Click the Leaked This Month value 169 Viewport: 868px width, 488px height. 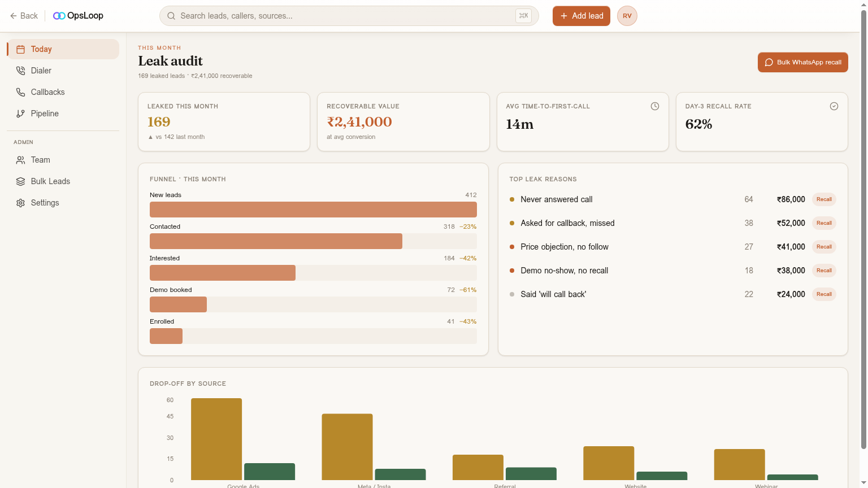[159, 122]
